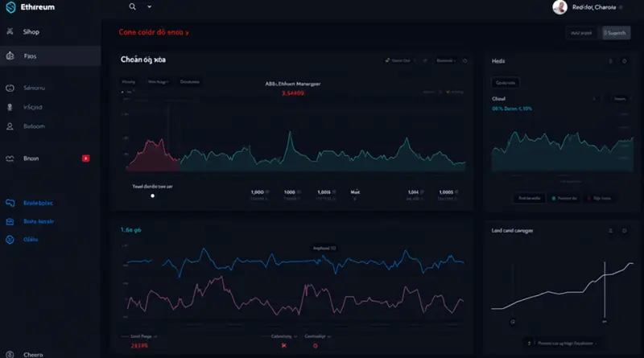The width and height of the screenshot is (644, 358).
Task: Open the search magnifier icon
Action: pyautogui.click(x=133, y=6)
